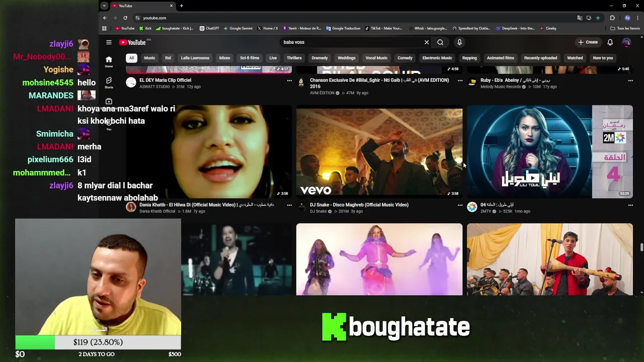Open DJ Snake video title link
Viewport: 644px width, 362px height.
[x=359, y=205]
